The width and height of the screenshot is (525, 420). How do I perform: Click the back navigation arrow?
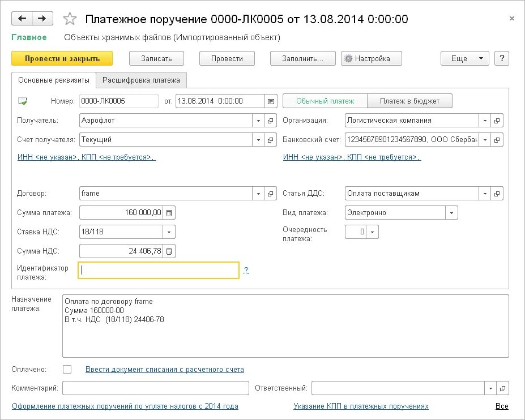(x=22, y=19)
